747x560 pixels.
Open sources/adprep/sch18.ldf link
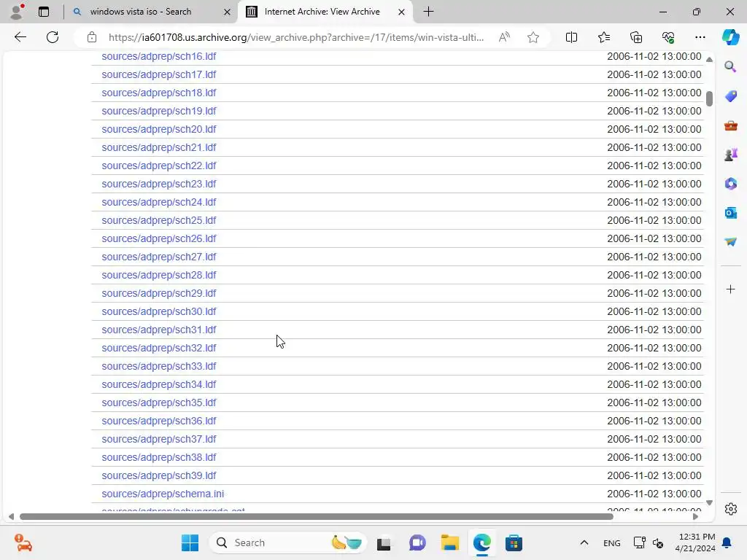pyautogui.click(x=158, y=93)
